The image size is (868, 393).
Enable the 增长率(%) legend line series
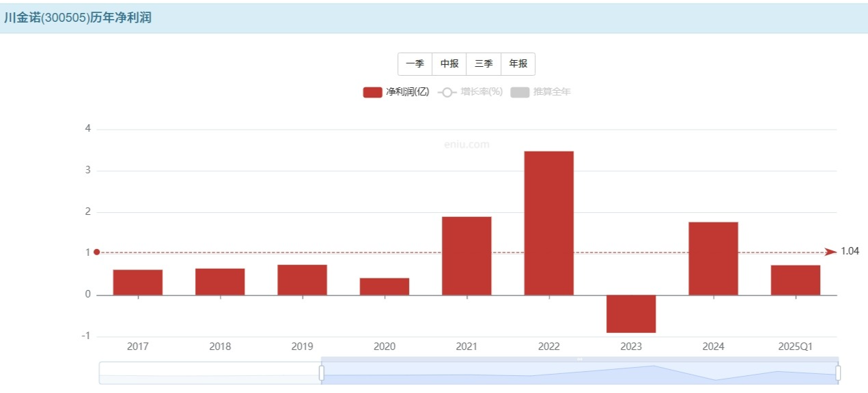470,92
